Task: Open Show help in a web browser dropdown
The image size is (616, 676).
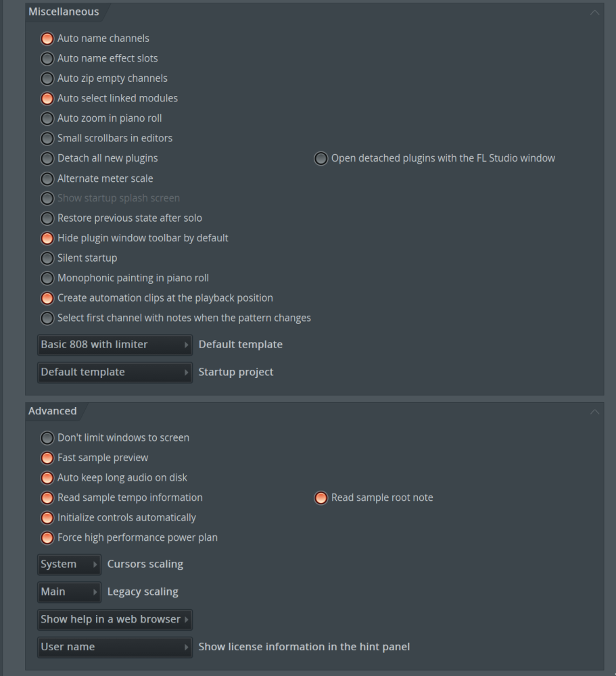Action: click(x=115, y=619)
